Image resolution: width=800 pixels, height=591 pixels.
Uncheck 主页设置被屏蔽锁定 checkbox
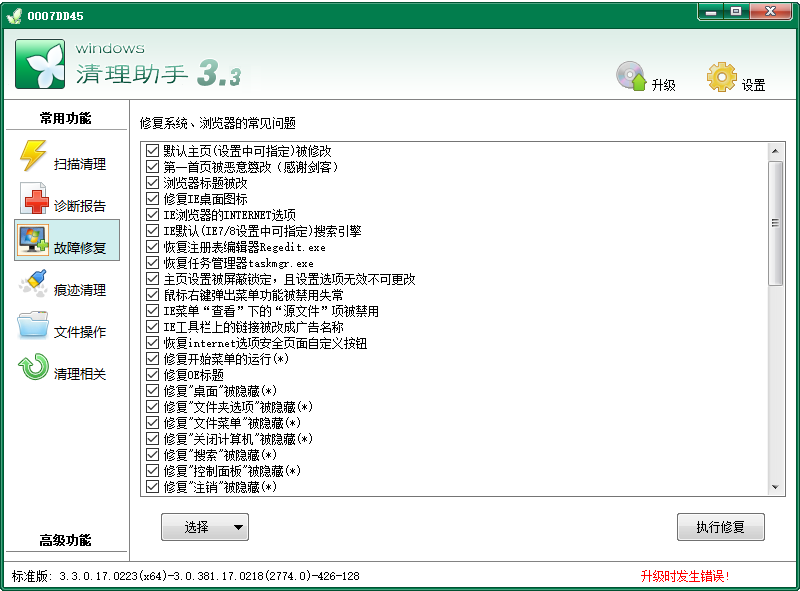click(152, 279)
